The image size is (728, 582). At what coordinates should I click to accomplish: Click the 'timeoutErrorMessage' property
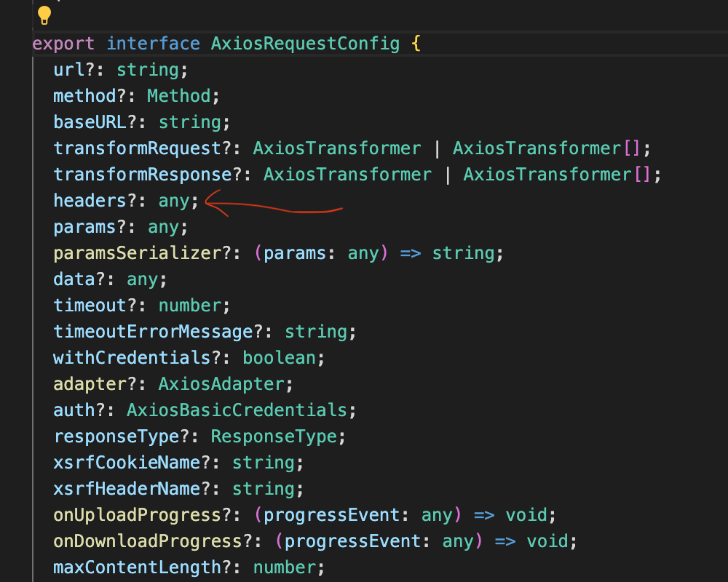(153, 332)
